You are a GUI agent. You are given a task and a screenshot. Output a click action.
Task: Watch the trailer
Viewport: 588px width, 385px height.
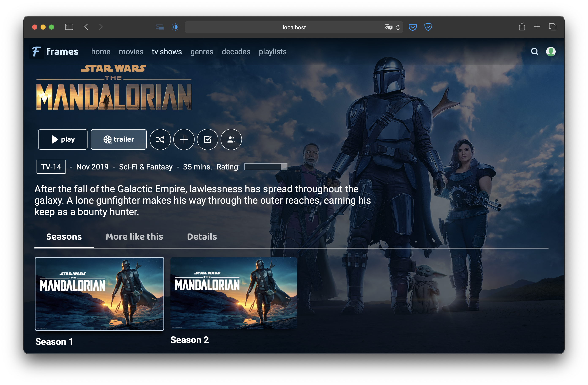coord(118,140)
